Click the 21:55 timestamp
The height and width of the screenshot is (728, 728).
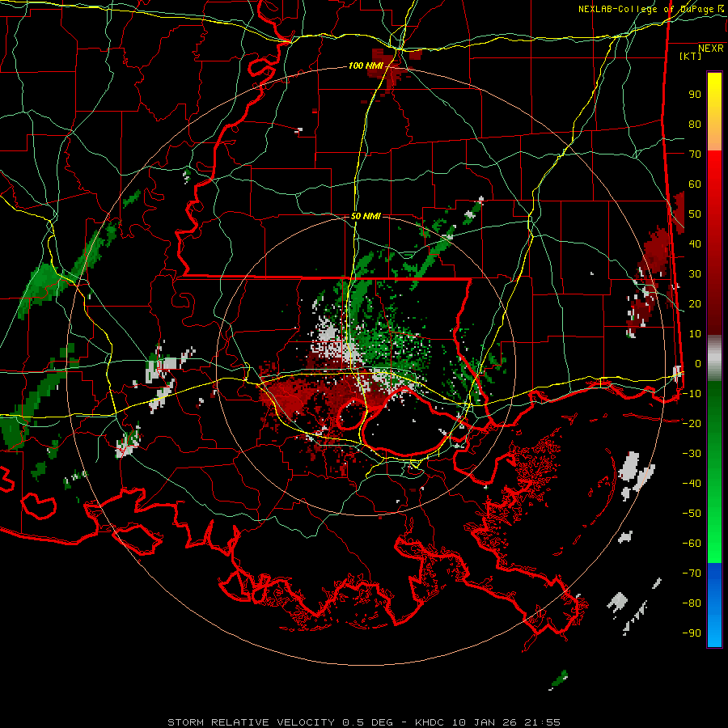point(542,722)
